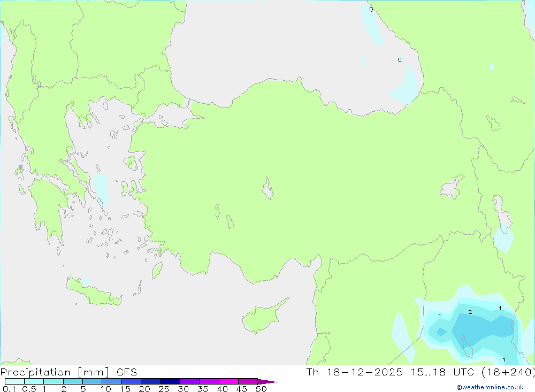Screen dimensions: 535x392
Task: Click the 45–50 mm dark magenta legend swatch
Action: tap(248, 381)
